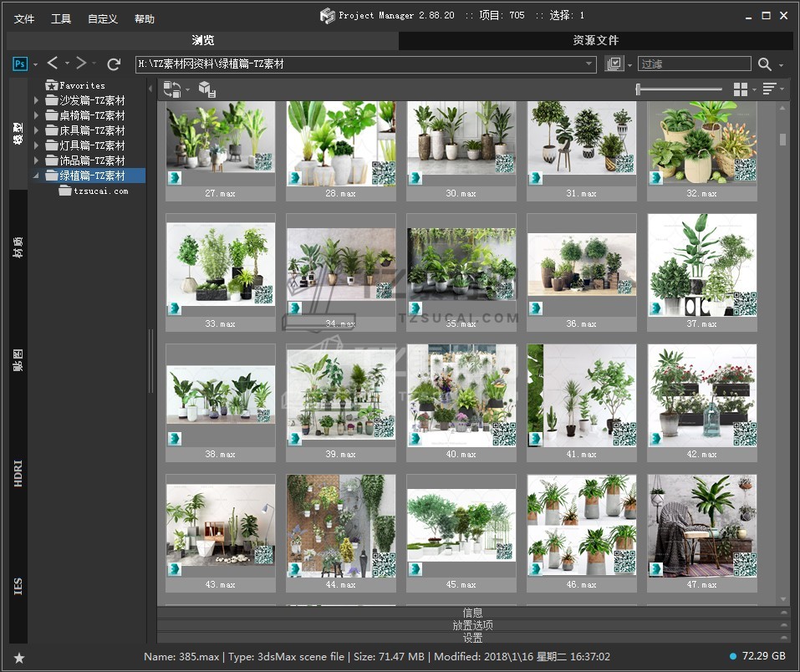Select the 37.max plant thumbnail
The width and height of the screenshot is (800, 672).
click(x=702, y=266)
